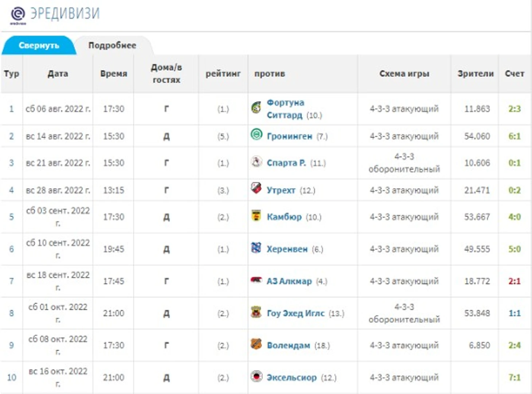Click the Go Ahead Eagles club crest
Viewport: 532px width, 394px height.
click(x=257, y=312)
